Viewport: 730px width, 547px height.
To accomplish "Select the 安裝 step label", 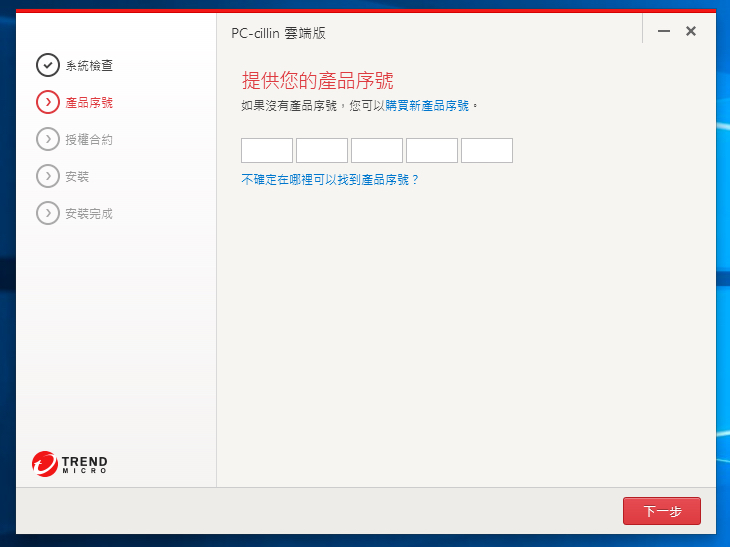I will click(x=77, y=176).
